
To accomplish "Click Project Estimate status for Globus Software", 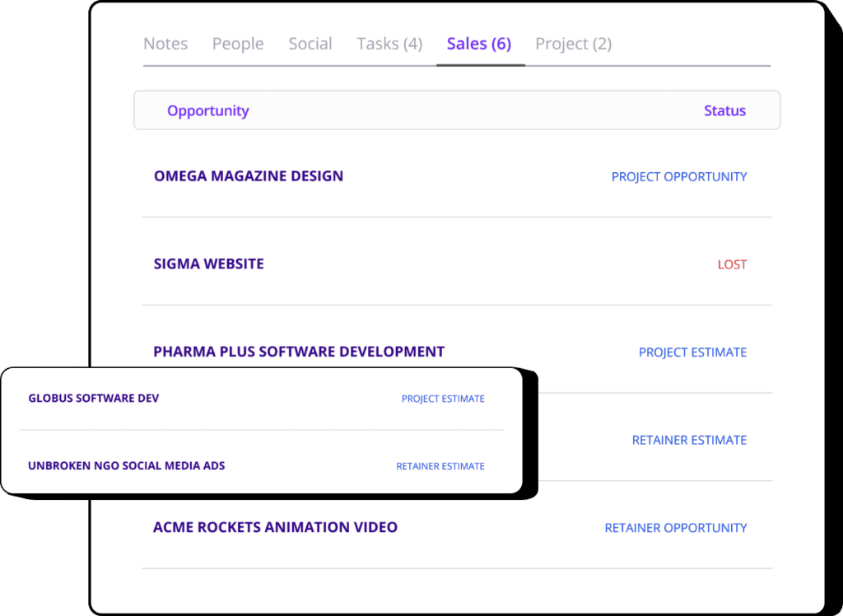I will coord(443,399).
